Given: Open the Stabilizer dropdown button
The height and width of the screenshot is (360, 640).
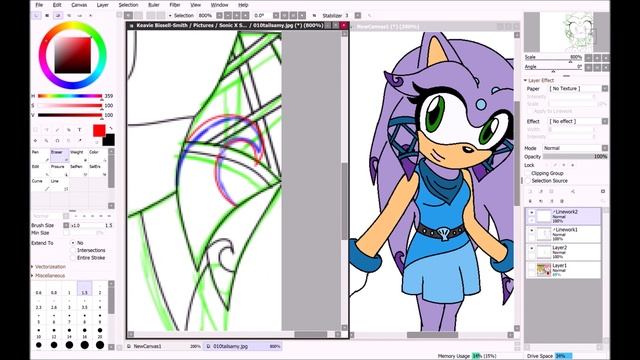Looking at the screenshot, I should pos(358,16).
